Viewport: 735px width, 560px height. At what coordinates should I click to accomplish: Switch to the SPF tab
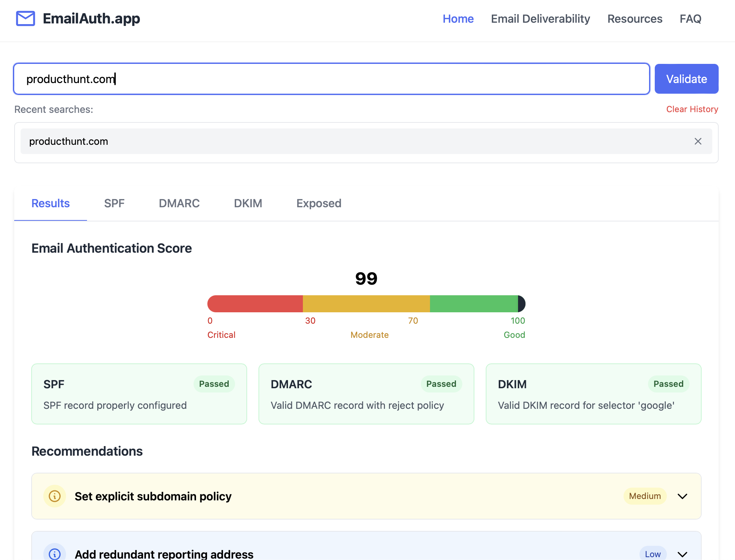click(114, 203)
